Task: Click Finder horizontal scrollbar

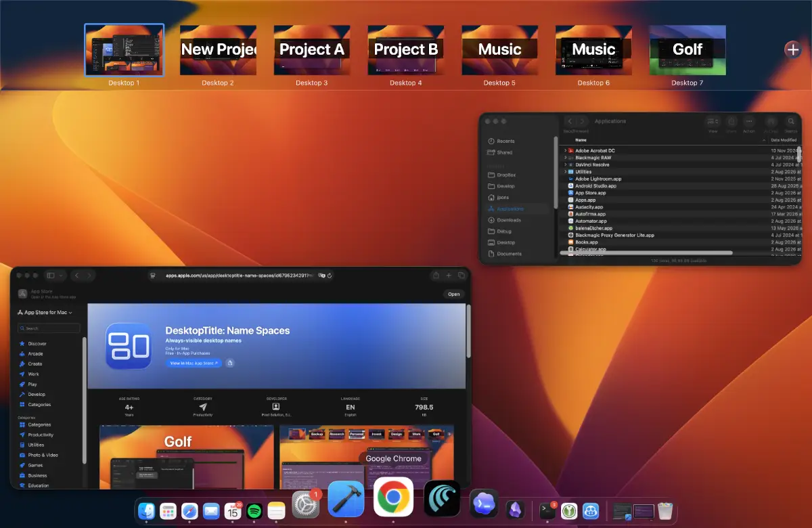Action: (x=646, y=253)
